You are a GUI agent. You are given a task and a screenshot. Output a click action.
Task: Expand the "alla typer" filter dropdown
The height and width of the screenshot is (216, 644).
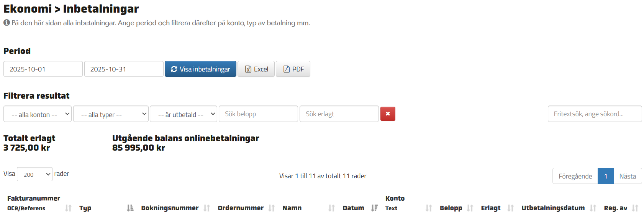coord(111,114)
